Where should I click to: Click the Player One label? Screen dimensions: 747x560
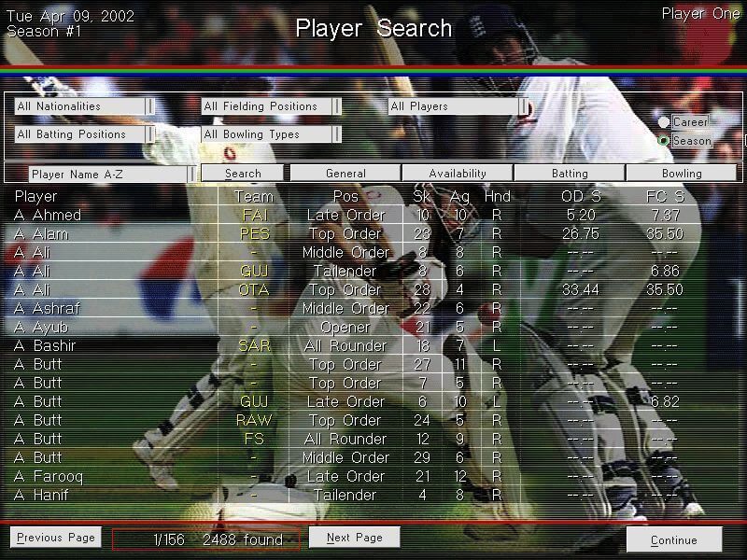pyautogui.click(x=701, y=14)
